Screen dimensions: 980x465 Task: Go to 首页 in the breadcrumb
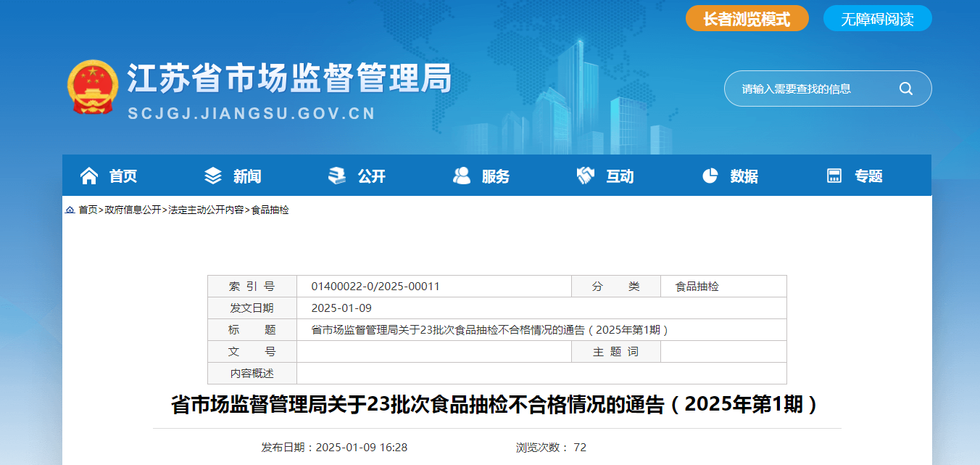pos(88,210)
